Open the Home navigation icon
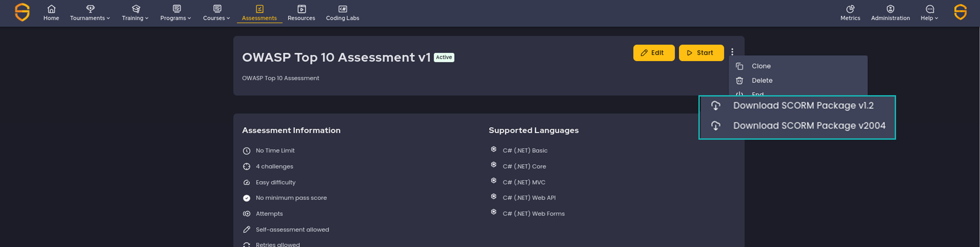 [x=51, y=9]
